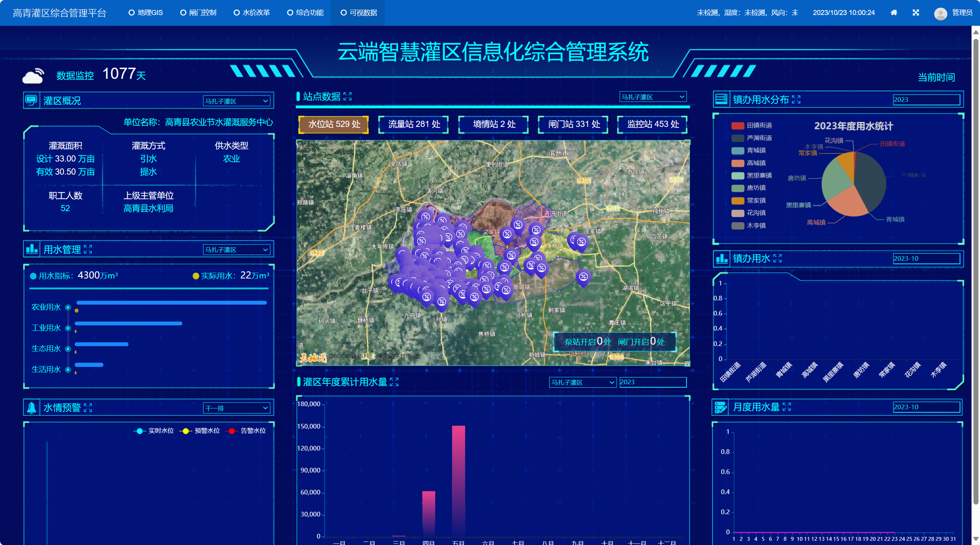Viewport: 980px width, 545px height.
Task: Select the 监控站 453 处 button
Action: tap(653, 124)
